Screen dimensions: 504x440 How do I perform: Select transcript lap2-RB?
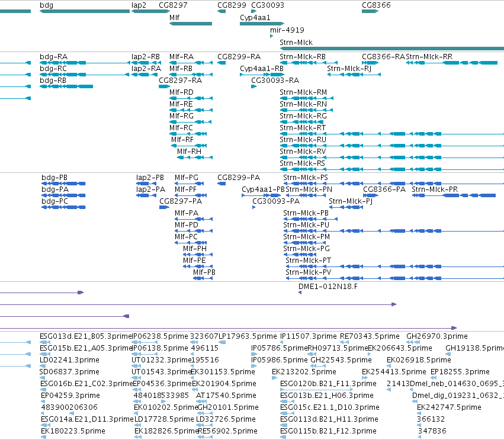pyautogui.click(x=146, y=57)
